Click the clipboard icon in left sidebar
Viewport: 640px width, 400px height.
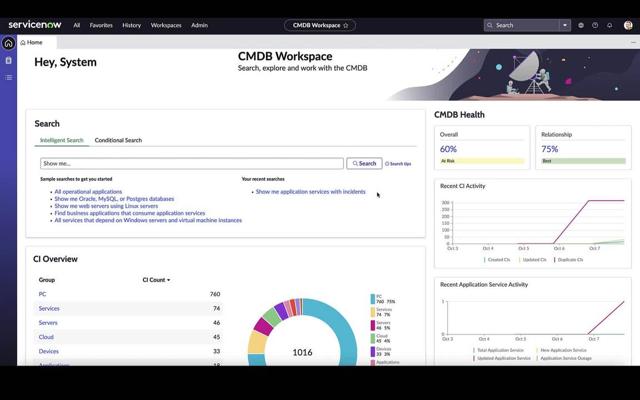[9, 60]
